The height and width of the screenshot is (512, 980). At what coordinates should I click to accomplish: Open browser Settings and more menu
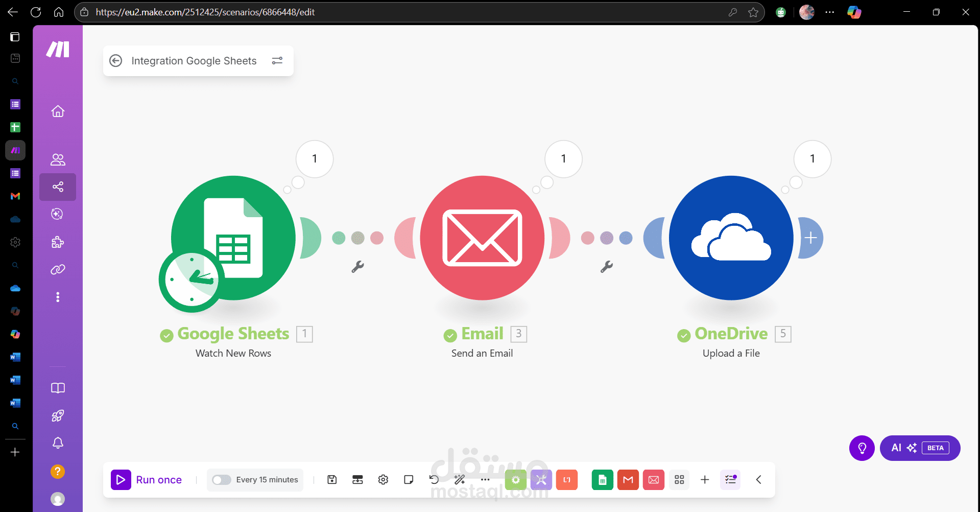pyautogui.click(x=830, y=12)
